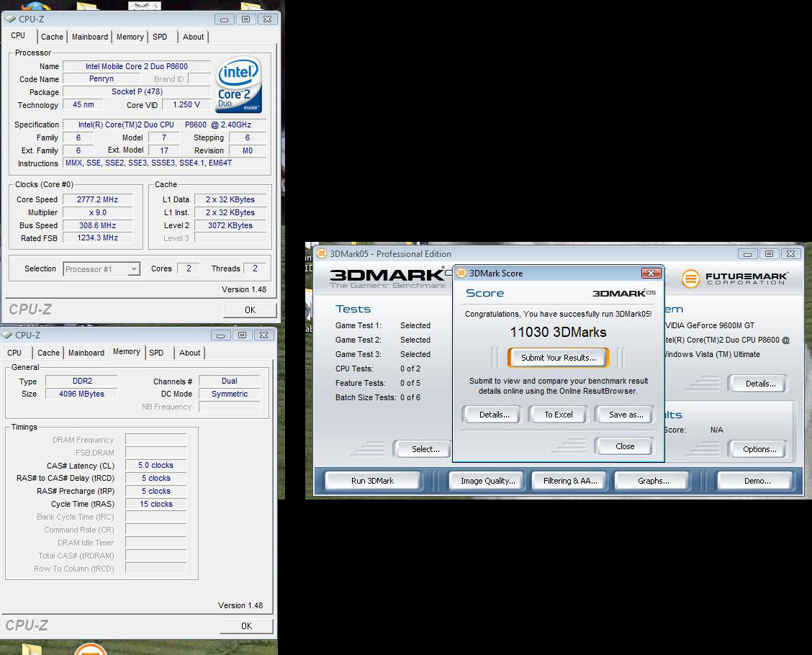This screenshot has width=812, height=655.
Task: Click the CPU-Z icon in the top window's title bar
Action: point(10,19)
